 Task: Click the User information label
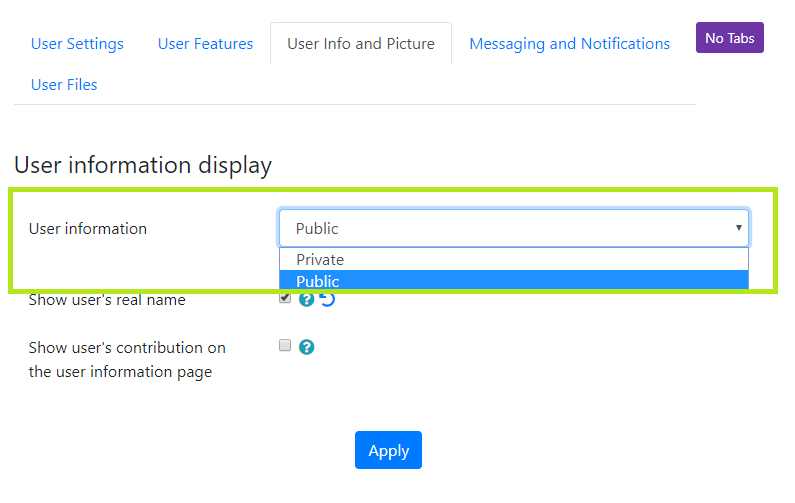(x=88, y=229)
